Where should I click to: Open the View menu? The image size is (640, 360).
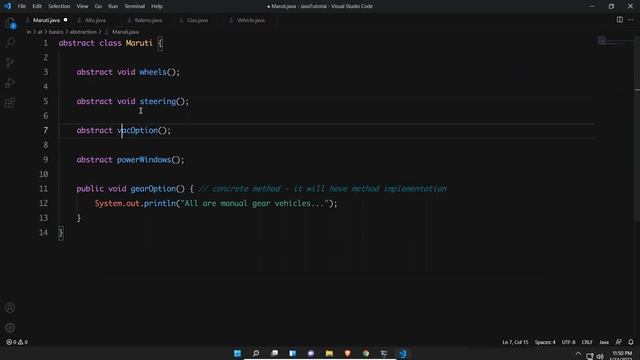[82, 6]
